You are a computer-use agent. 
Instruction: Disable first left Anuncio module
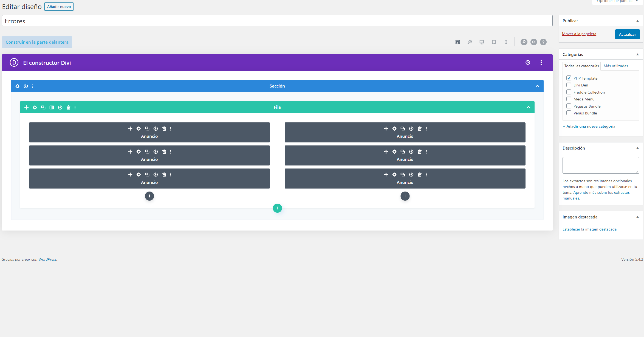pos(156,128)
